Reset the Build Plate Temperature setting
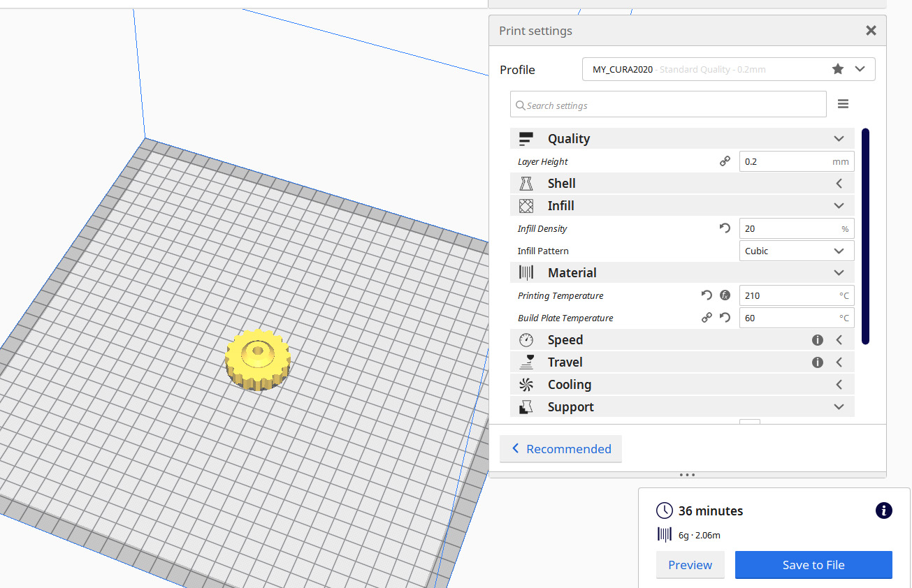This screenshot has width=912, height=588. [x=725, y=318]
